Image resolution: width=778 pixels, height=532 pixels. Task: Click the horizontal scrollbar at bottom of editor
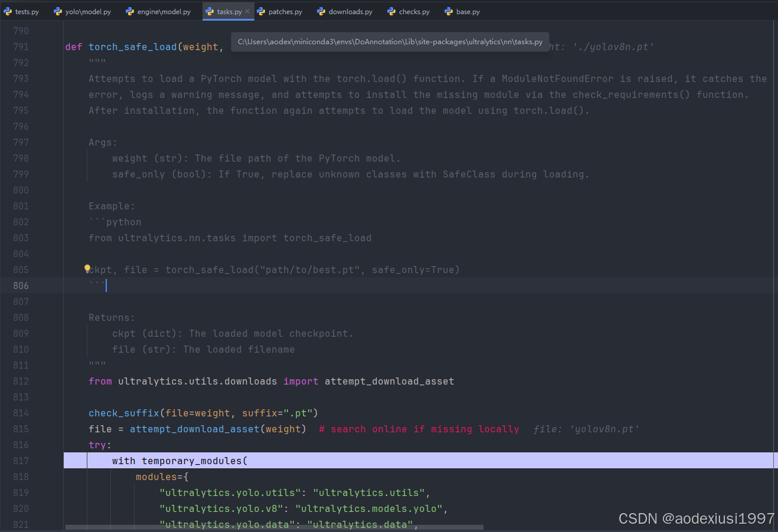[274, 527]
